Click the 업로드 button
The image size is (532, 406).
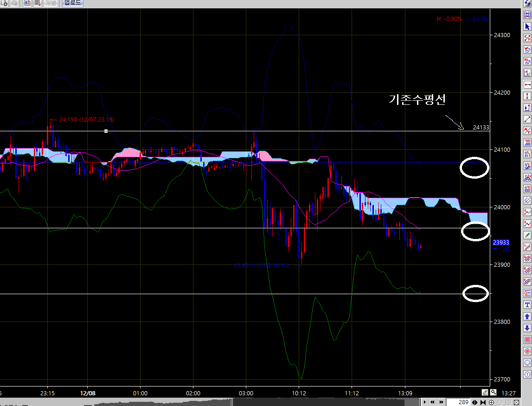[72, 3]
